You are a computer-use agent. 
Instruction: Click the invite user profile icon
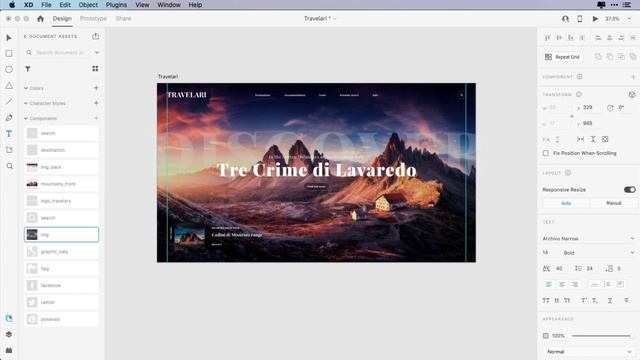pos(565,19)
